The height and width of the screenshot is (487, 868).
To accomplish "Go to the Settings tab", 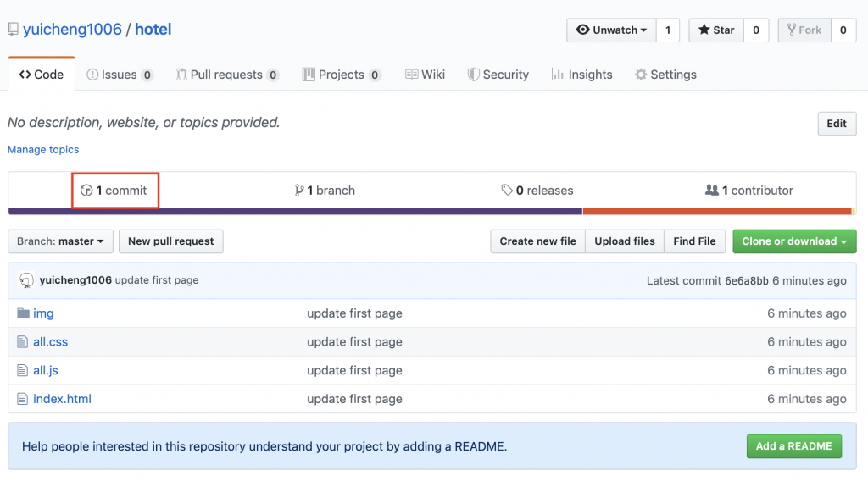I will [x=665, y=75].
